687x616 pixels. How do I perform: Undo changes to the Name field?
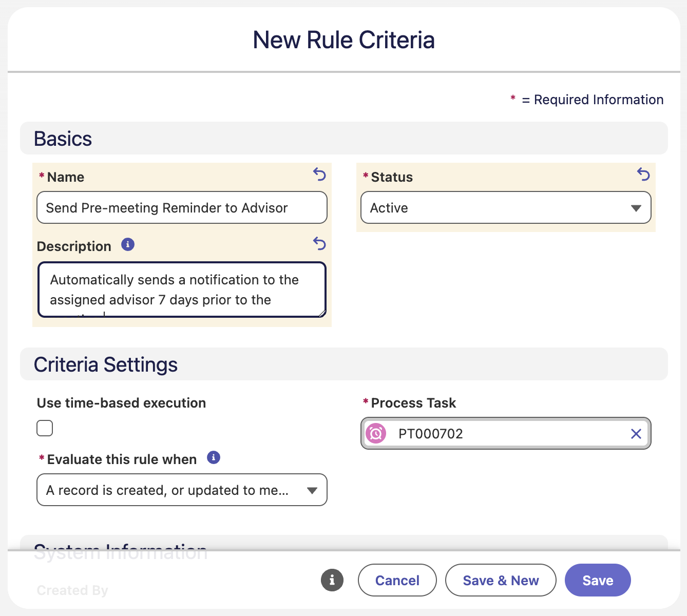click(319, 175)
